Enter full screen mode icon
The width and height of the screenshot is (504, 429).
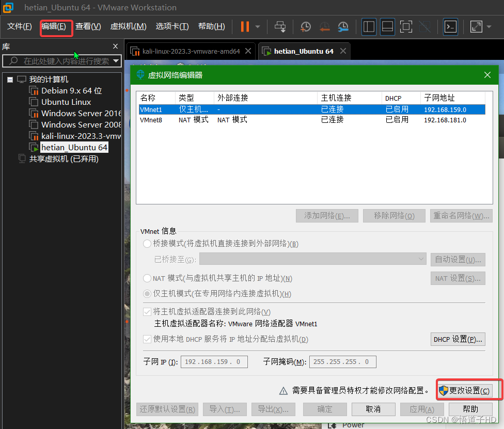(x=406, y=27)
